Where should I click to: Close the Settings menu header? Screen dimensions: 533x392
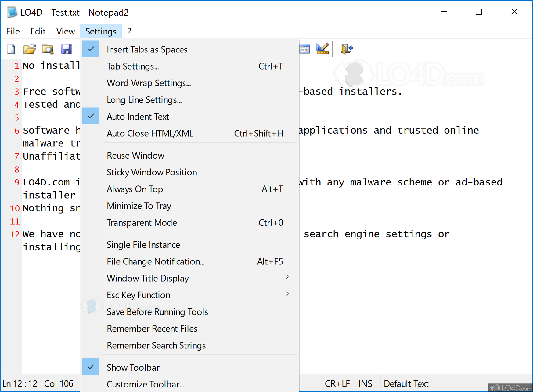point(101,31)
